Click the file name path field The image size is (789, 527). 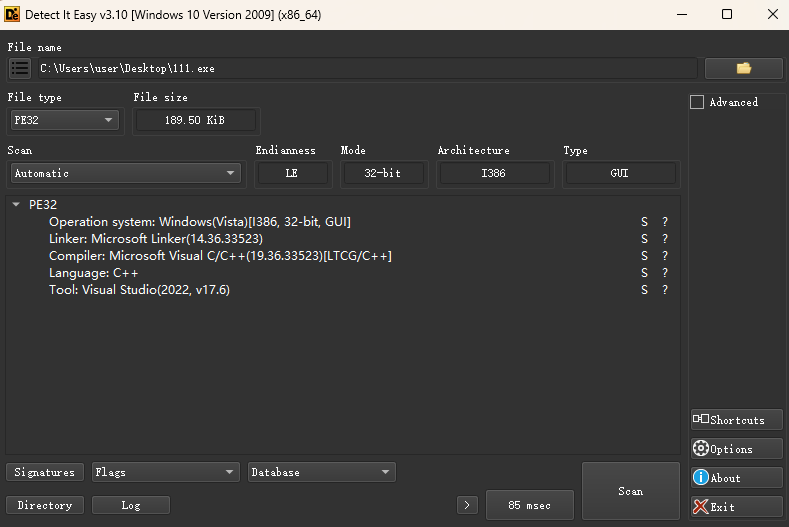pos(368,68)
